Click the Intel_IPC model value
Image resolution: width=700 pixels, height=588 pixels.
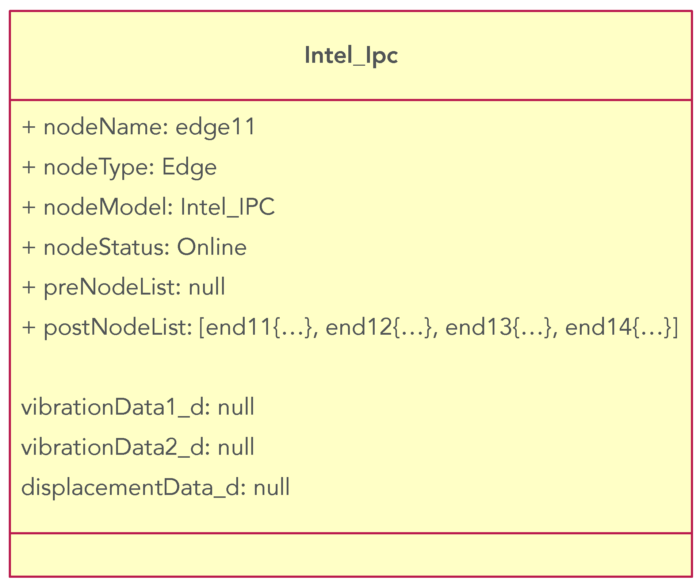(x=227, y=207)
